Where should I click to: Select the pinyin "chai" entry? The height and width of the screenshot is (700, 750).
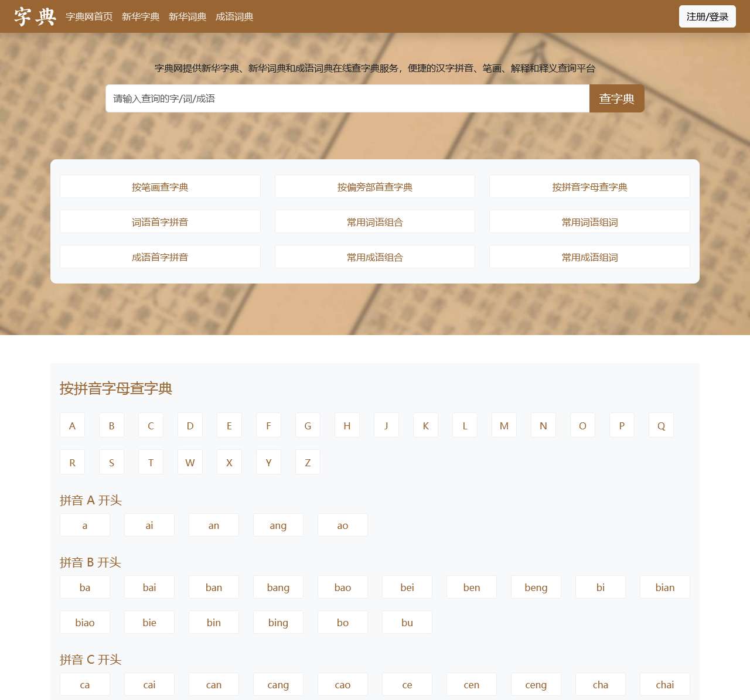[x=664, y=685]
